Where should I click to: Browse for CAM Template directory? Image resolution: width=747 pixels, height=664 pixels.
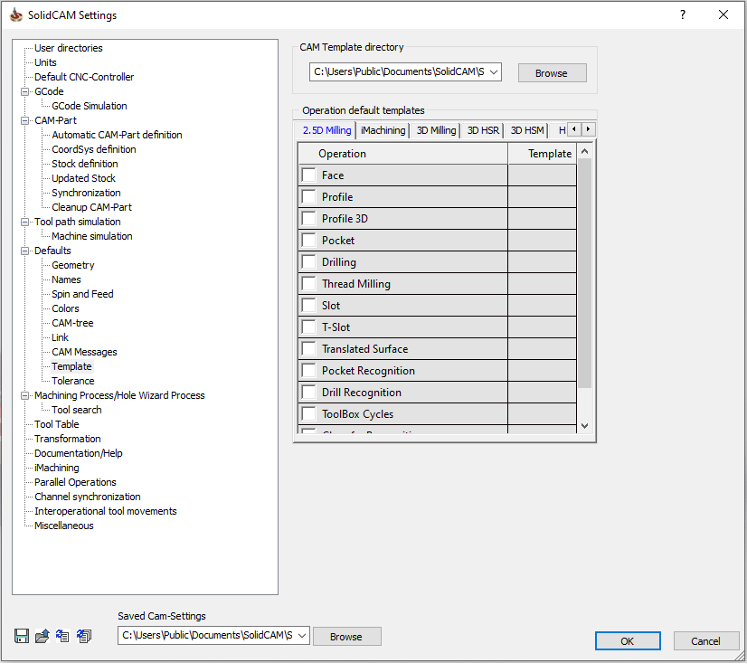tap(552, 73)
